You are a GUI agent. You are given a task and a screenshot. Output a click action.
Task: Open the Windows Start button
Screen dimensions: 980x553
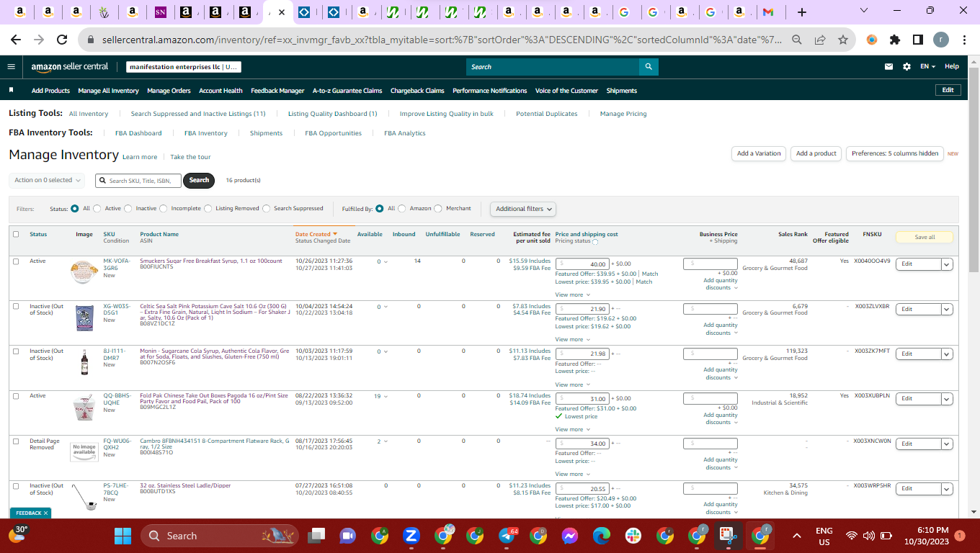click(x=123, y=536)
